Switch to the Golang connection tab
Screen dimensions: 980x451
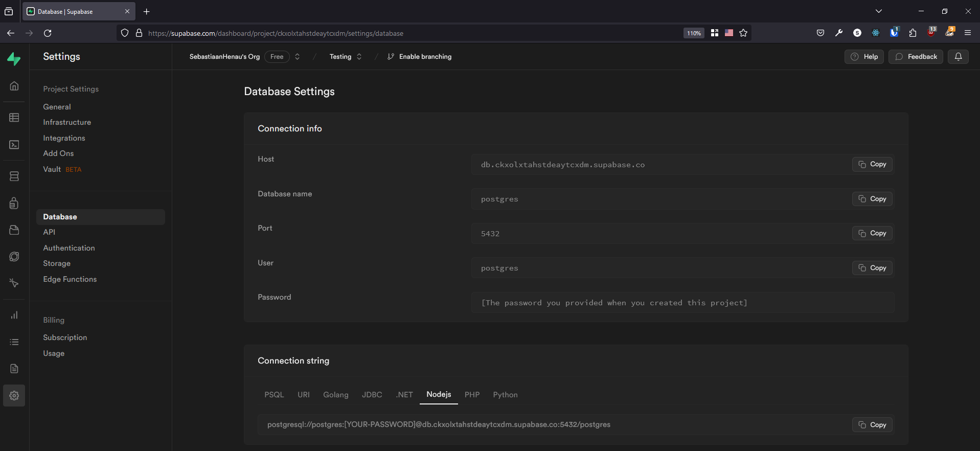336,395
